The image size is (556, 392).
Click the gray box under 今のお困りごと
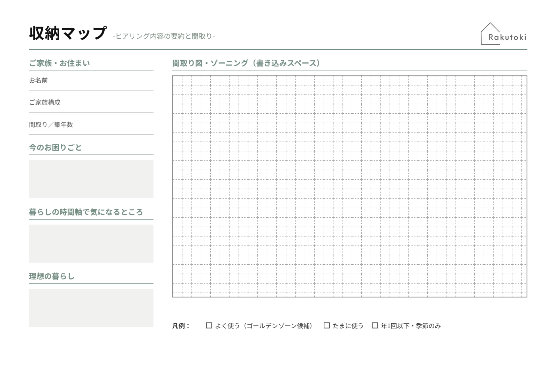pos(91,179)
